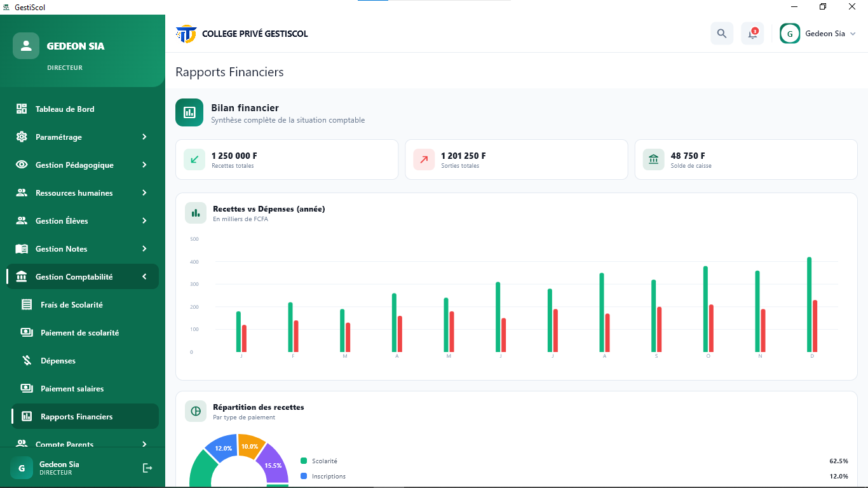868x488 pixels.
Task: Open Paiement salaires submenu item
Action: (x=85, y=388)
